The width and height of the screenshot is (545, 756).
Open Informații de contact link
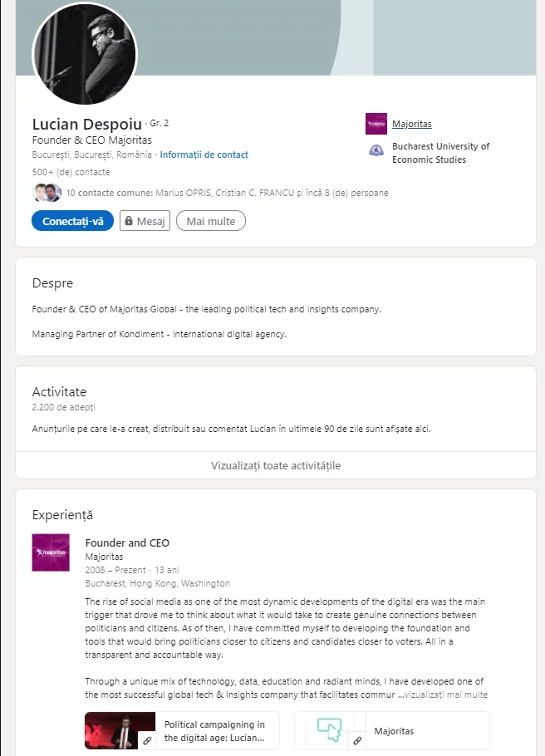point(204,155)
